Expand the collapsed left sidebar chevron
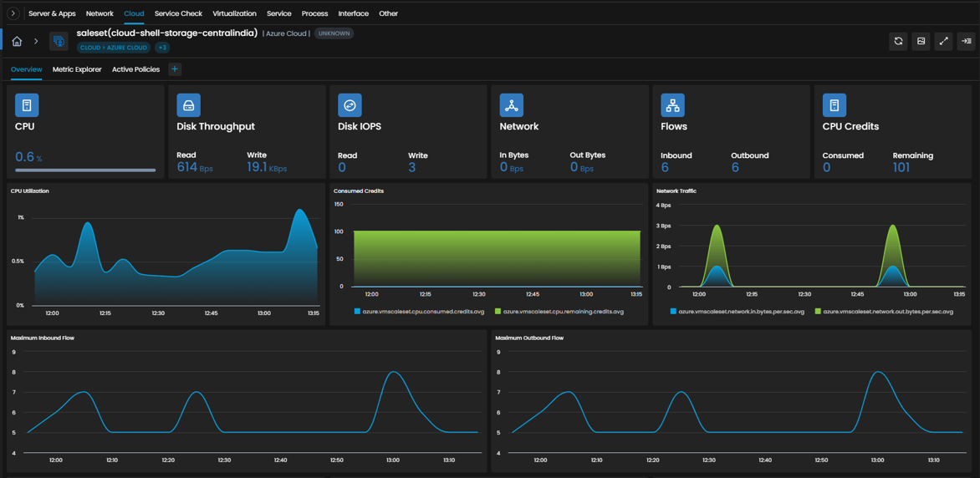 (x=13, y=13)
